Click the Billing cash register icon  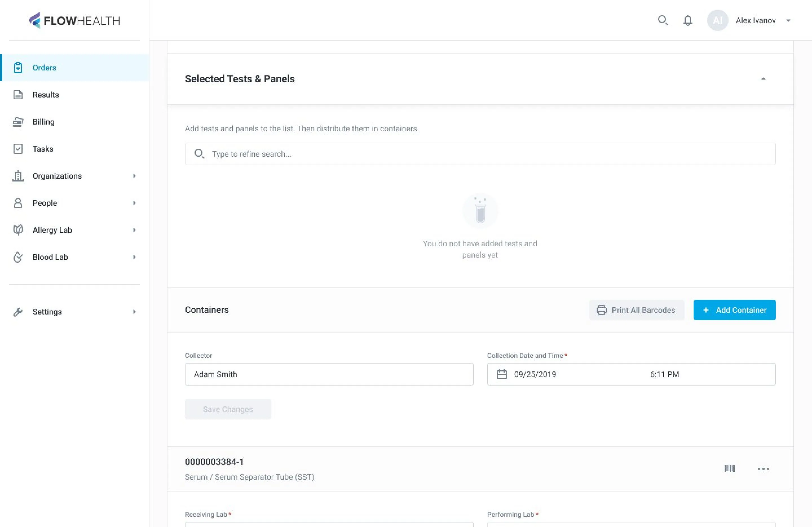click(18, 122)
